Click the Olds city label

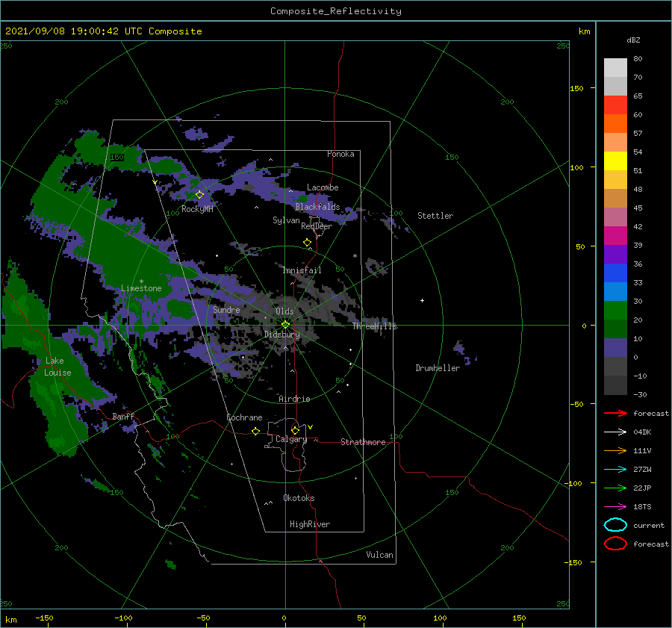pos(284,311)
